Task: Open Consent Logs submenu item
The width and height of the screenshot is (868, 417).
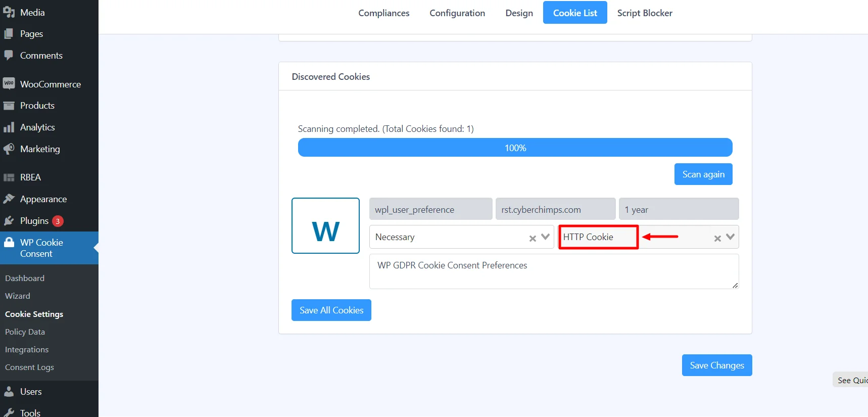Action: click(x=29, y=367)
